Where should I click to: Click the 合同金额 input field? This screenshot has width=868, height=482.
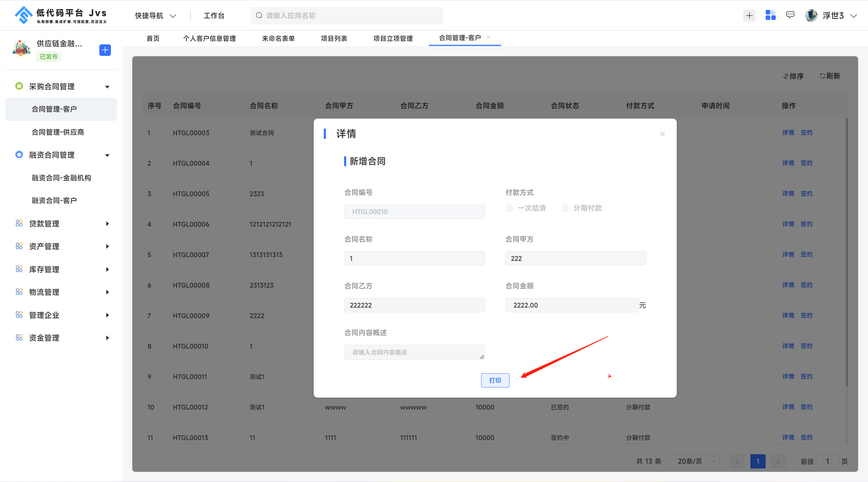tap(572, 305)
